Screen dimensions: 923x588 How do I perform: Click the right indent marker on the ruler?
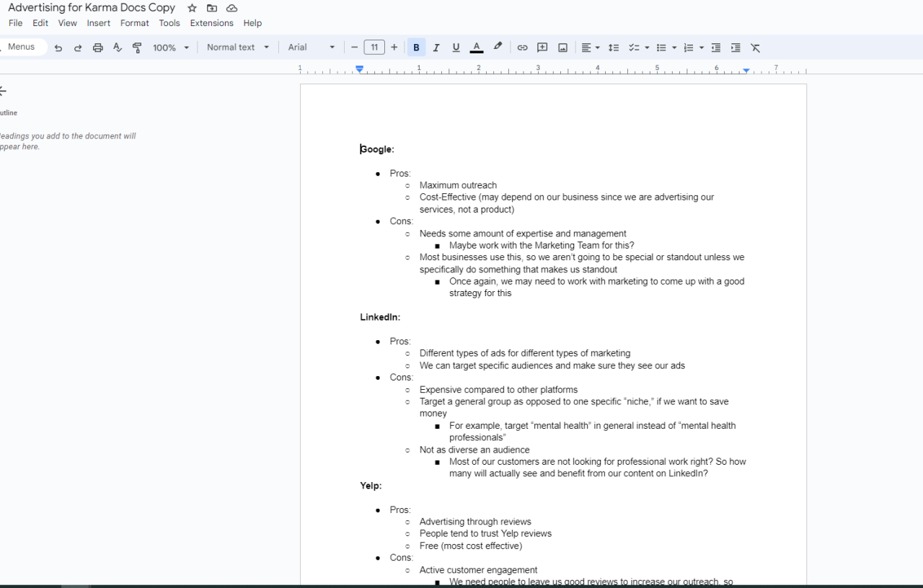[x=746, y=71]
